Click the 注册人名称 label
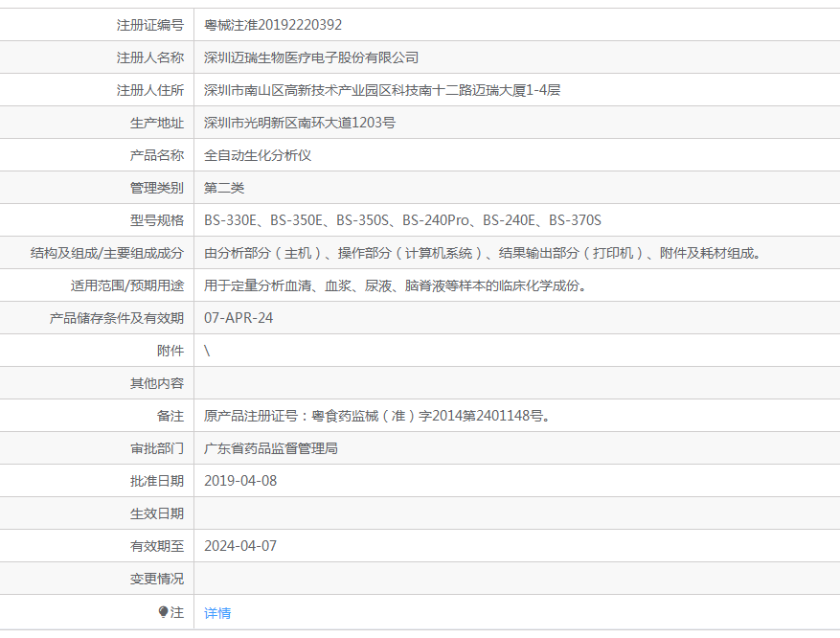The height and width of the screenshot is (638, 840). coord(150,57)
